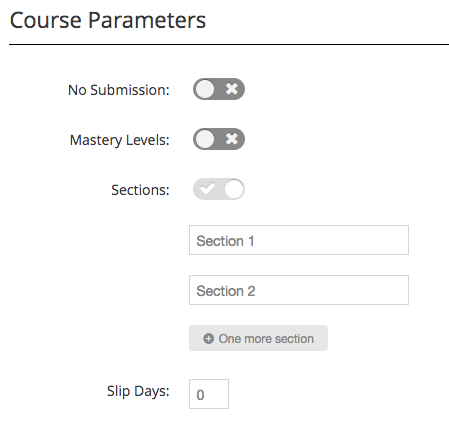Screen dimensions: 449x427
Task: Focus the Section 2 text field
Action: click(299, 290)
